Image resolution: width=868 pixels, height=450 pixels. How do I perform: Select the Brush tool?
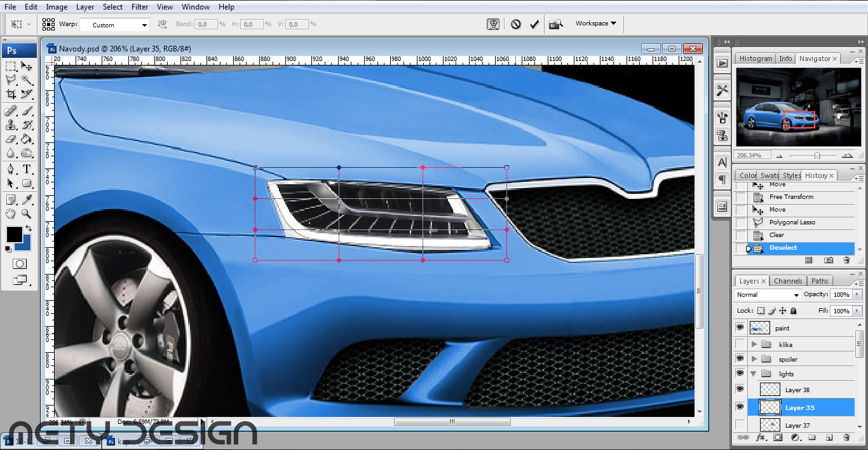click(x=27, y=111)
